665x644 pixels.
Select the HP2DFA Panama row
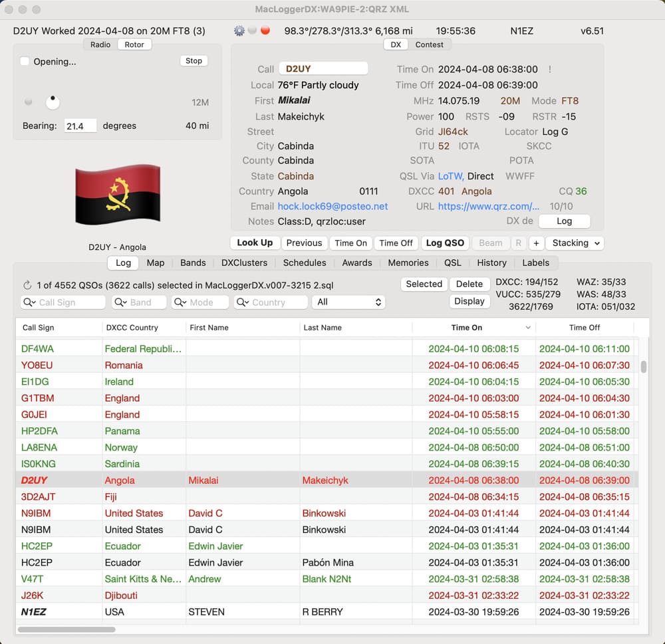327,431
